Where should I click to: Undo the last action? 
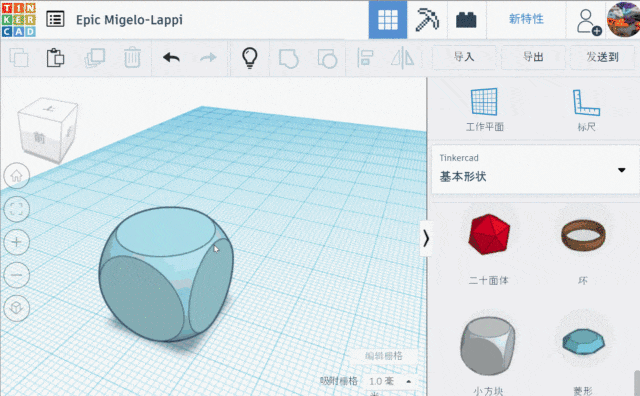[171, 58]
